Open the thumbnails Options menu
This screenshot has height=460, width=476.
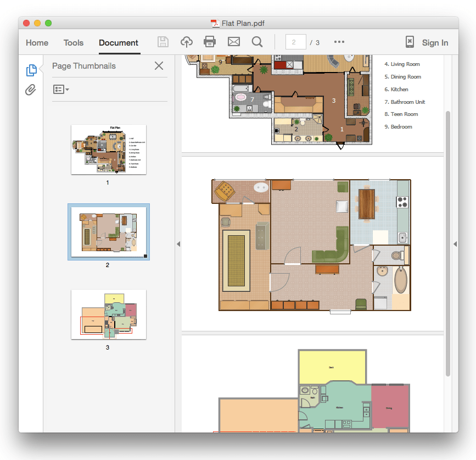point(60,90)
